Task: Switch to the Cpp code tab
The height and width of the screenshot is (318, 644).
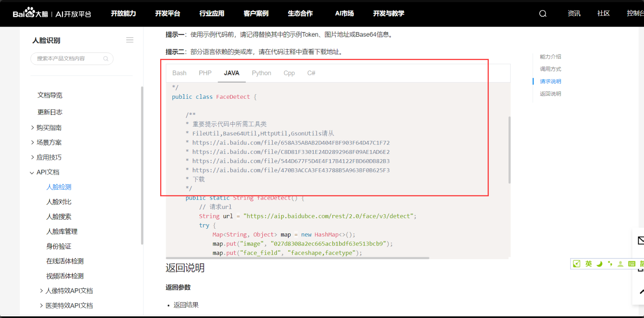Action: click(289, 73)
